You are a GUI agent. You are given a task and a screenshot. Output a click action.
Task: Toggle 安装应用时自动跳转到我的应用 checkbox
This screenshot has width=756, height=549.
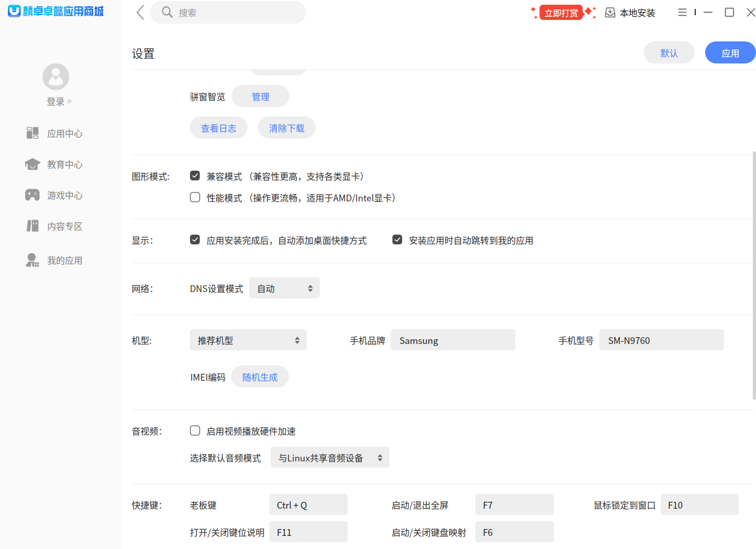click(x=397, y=240)
